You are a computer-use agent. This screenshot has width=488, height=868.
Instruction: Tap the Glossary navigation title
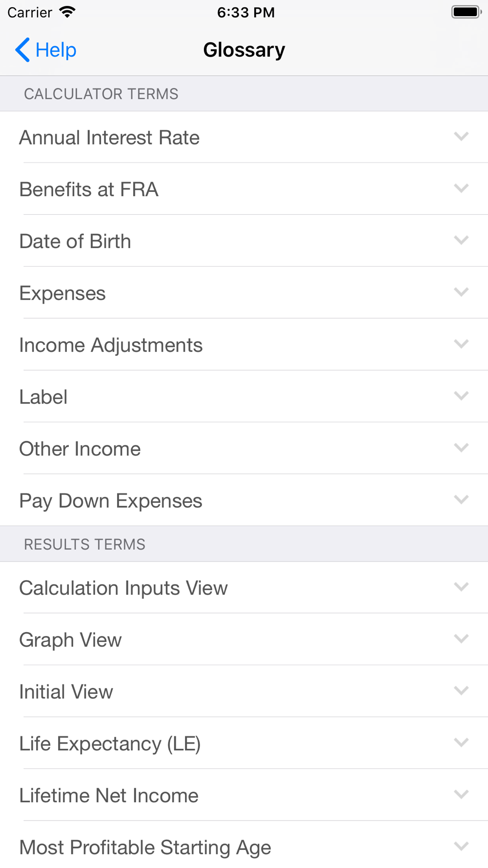click(x=244, y=50)
